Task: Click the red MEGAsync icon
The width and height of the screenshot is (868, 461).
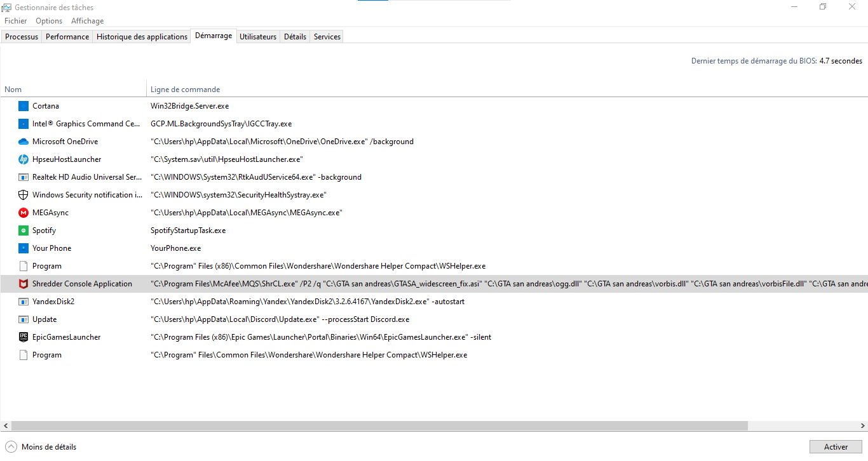Action: [x=24, y=213]
